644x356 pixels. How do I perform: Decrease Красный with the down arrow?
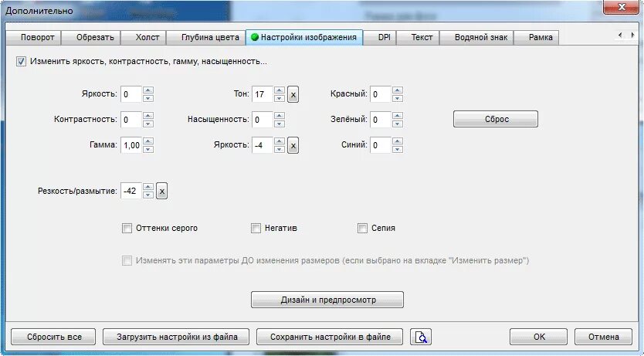[397, 98]
